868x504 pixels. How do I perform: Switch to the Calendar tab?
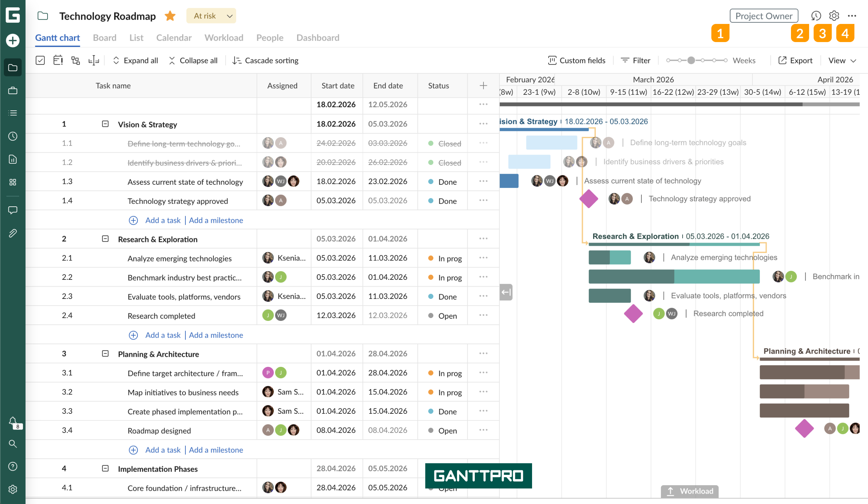click(174, 38)
